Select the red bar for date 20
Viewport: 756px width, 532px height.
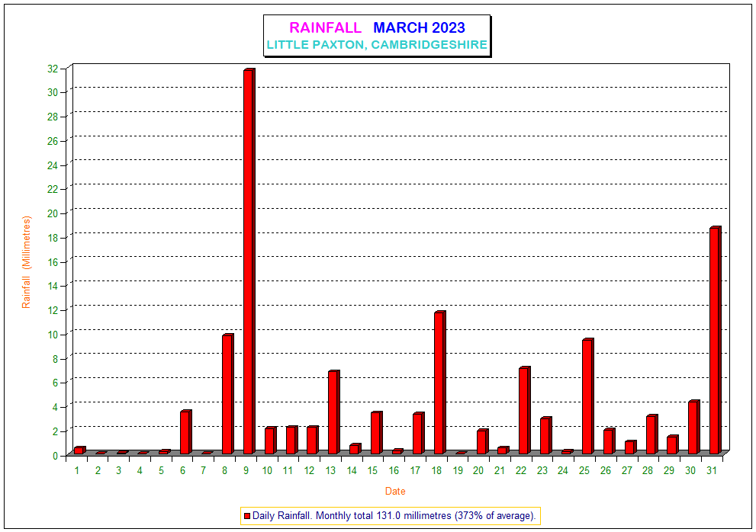[x=482, y=441]
